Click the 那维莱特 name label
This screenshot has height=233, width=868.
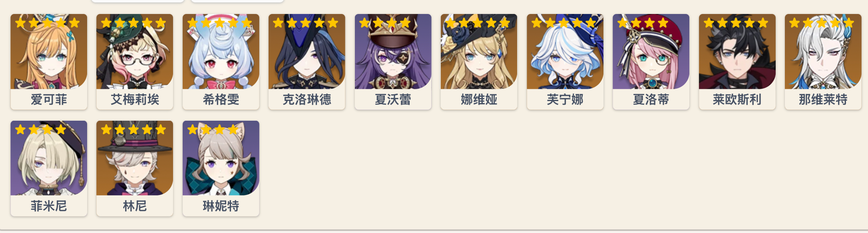(x=823, y=100)
